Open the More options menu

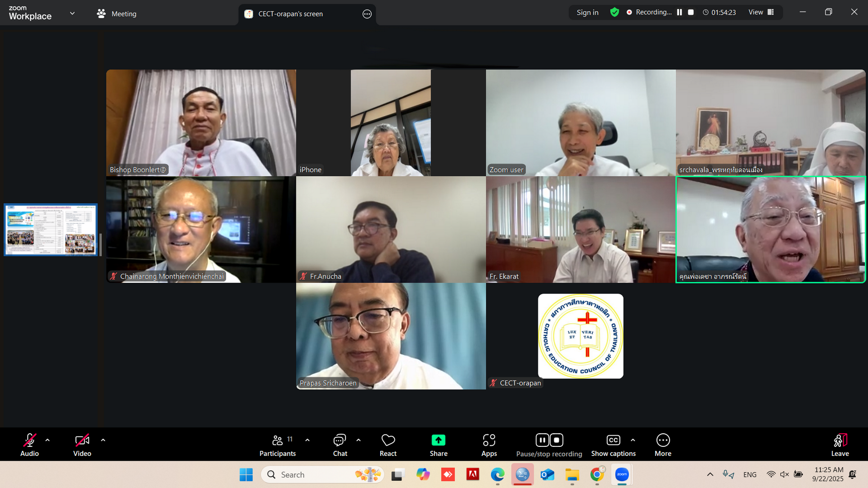(663, 445)
